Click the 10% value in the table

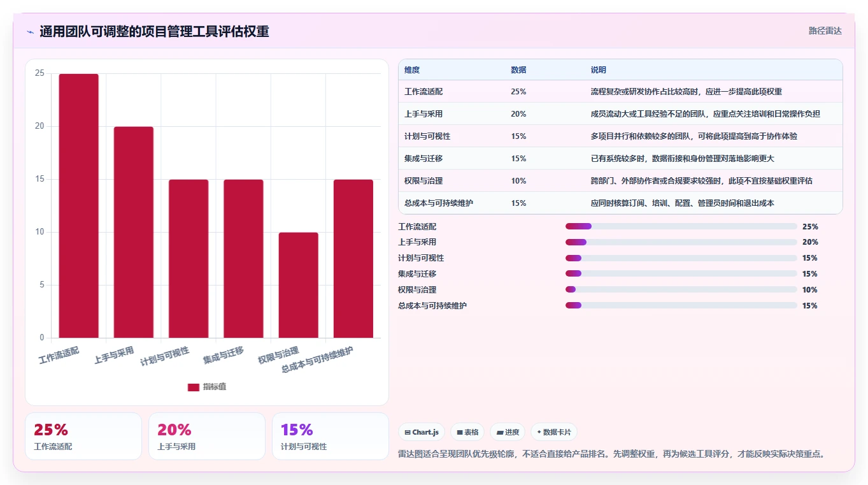point(518,181)
